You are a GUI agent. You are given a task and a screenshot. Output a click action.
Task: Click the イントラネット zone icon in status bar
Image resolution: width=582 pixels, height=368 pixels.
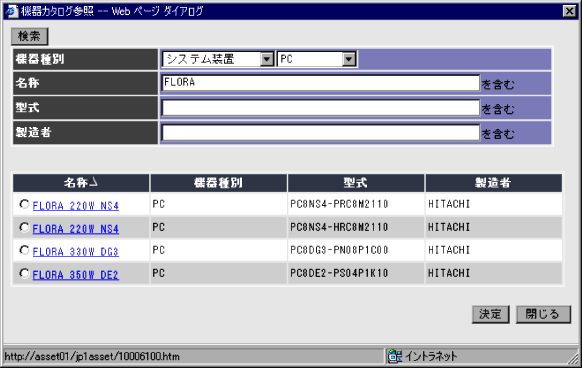395,356
